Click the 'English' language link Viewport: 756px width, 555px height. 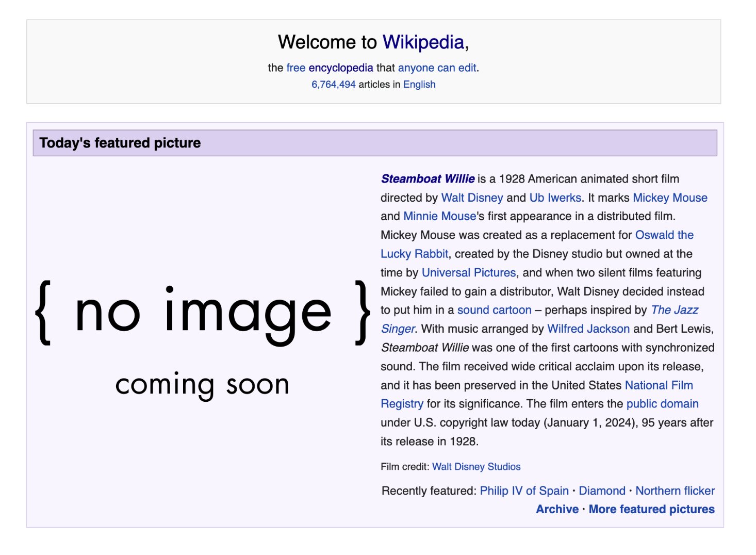point(419,84)
